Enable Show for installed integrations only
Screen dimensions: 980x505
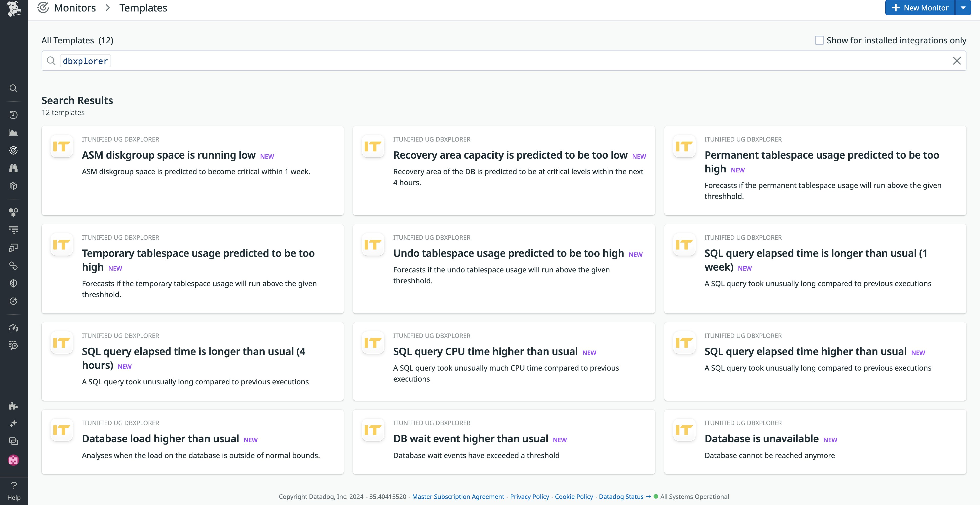click(819, 40)
